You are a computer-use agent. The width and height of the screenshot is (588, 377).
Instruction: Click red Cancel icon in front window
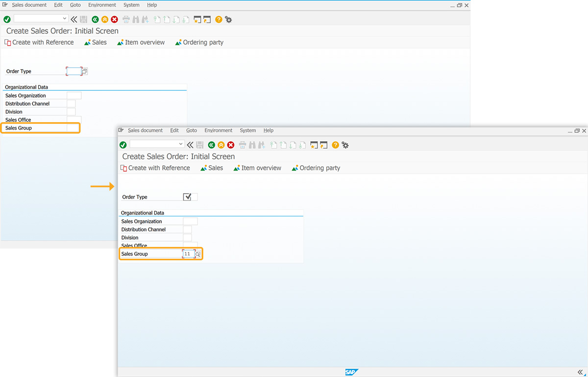(x=231, y=145)
